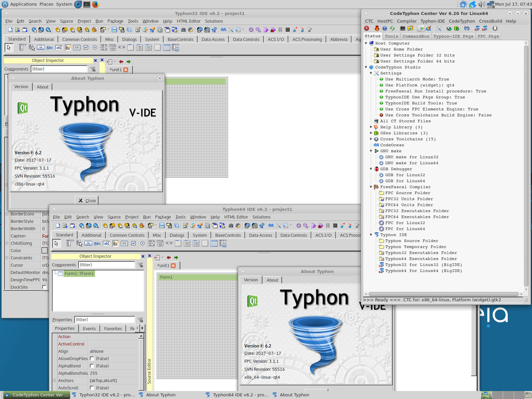Click the Stop icon in Typhon32 toolbar
Viewport: 532px width, 399px height.
(x=288, y=30)
